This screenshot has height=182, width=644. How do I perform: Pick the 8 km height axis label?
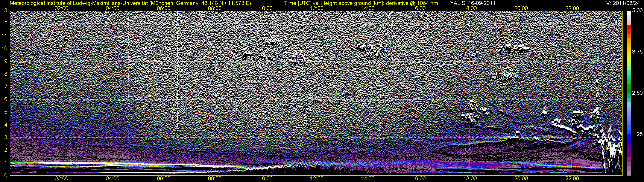[x=6, y=74]
